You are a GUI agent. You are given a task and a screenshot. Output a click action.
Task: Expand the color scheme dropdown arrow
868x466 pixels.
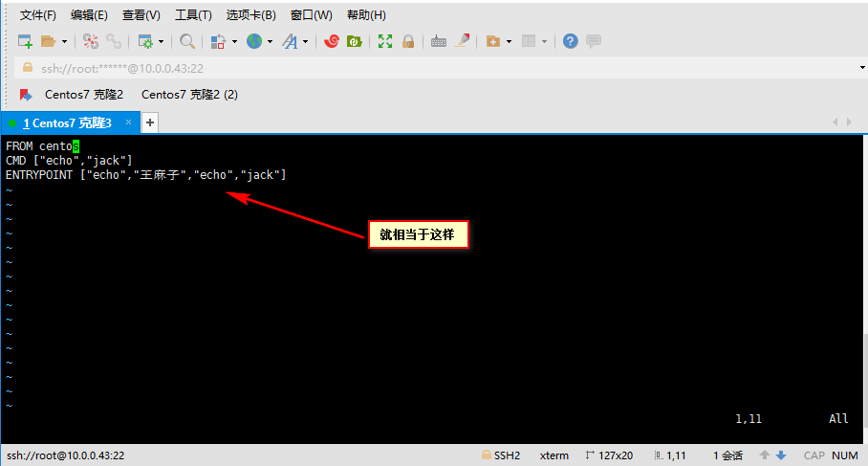235,41
